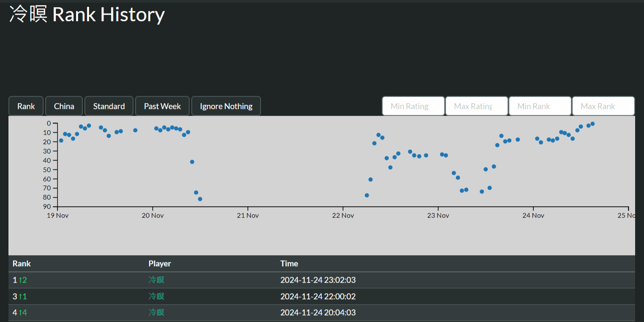The image size is (644, 322).
Task: Open player 冷暝 link in rank 3 row
Action: pyautogui.click(x=156, y=296)
